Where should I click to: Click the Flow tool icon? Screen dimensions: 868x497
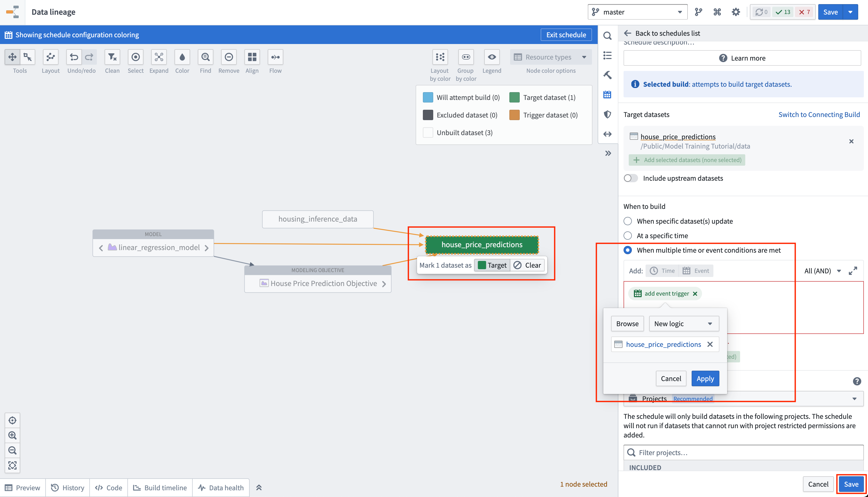point(276,57)
